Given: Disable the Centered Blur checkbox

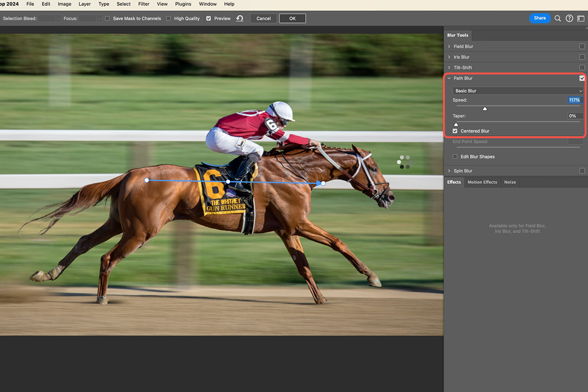Looking at the screenshot, I should pos(455,131).
